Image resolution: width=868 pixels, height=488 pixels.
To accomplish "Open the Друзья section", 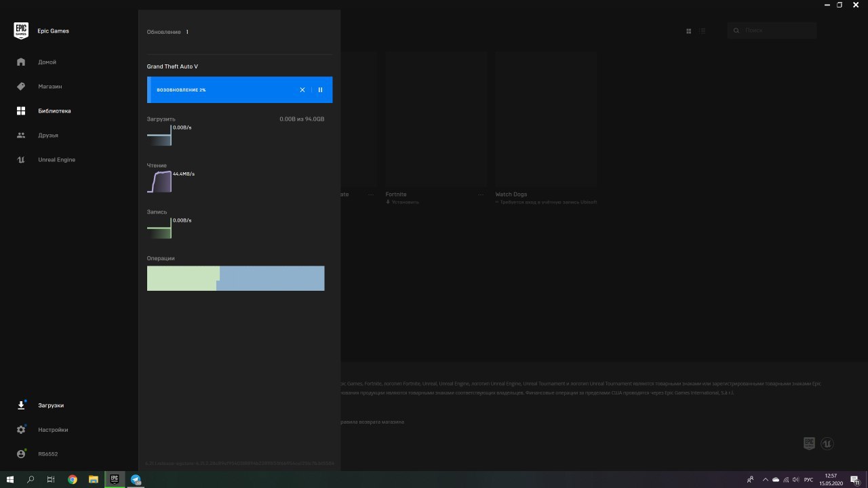I will (38, 136).
